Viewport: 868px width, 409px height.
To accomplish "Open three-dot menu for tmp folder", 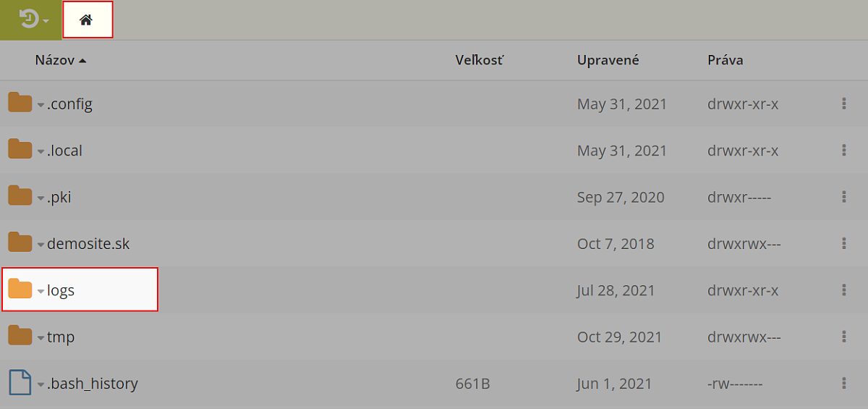I will tap(844, 337).
